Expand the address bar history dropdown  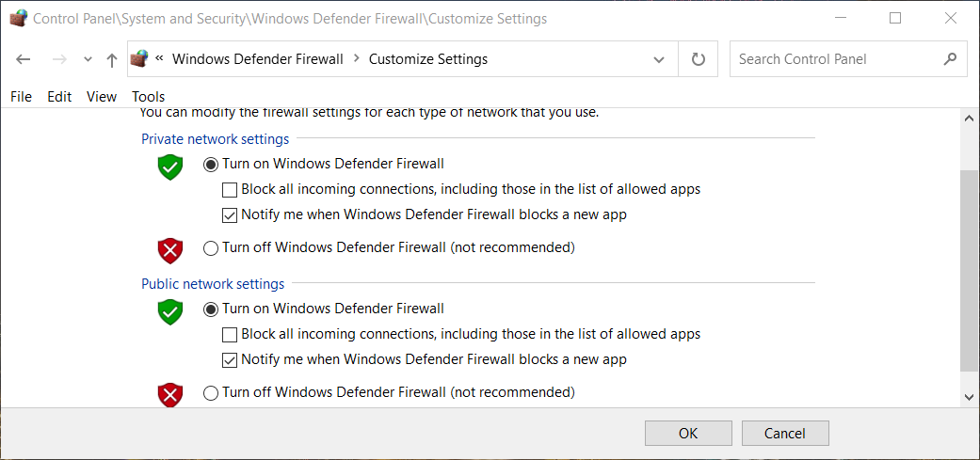(x=658, y=60)
